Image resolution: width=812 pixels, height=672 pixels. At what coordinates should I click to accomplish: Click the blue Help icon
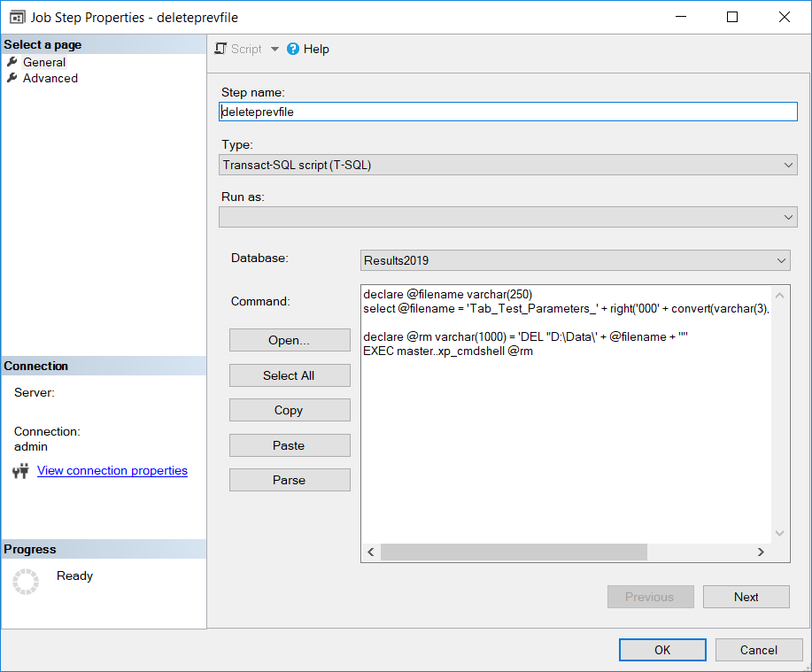click(292, 49)
